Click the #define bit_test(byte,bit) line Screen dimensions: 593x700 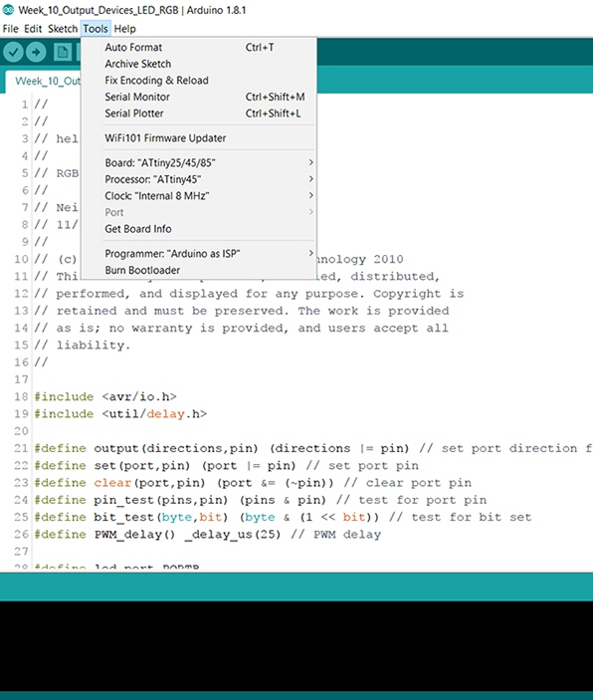[283, 518]
